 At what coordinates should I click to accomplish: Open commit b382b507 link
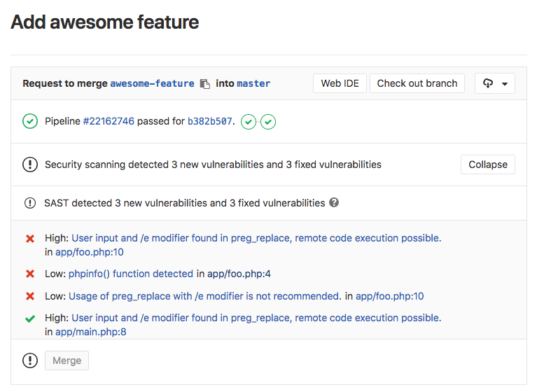210,122
